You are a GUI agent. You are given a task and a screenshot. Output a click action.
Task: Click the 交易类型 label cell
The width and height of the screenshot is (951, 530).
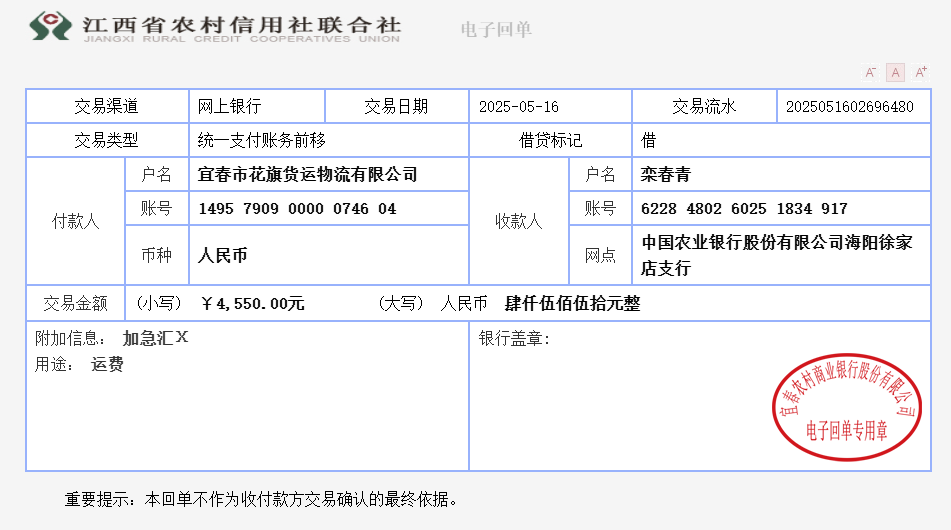click(107, 141)
